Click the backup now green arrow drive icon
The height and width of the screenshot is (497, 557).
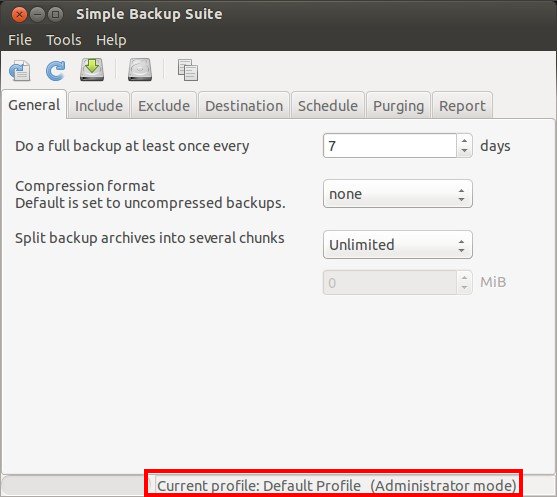(x=92, y=69)
